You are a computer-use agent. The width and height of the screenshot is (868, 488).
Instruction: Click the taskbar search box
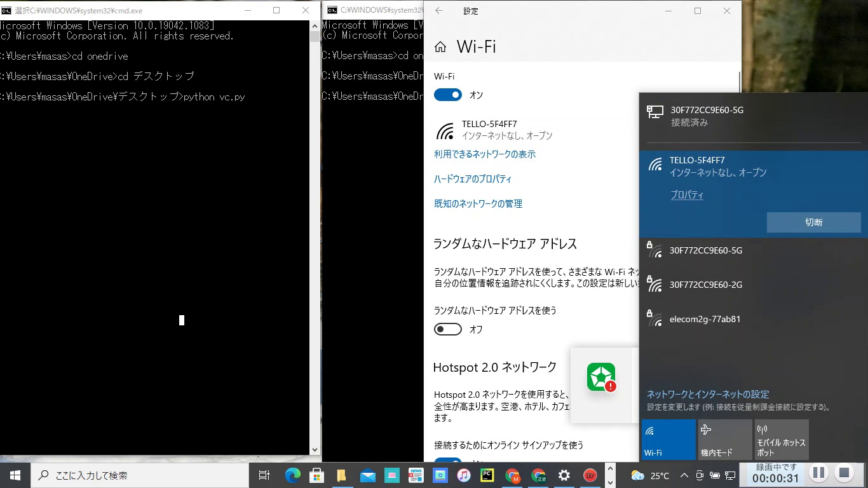(x=139, y=475)
